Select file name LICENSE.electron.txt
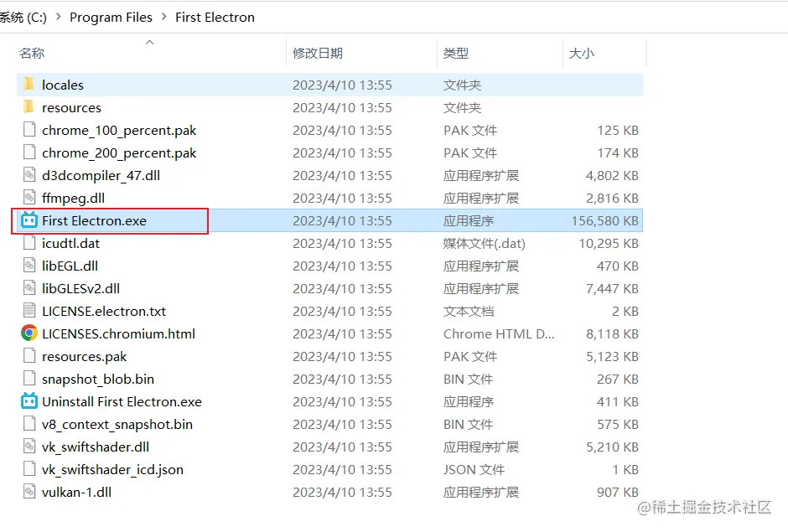Image resolution: width=788 pixels, height=532 pixels. pyautogui.click(x=103, y=311)
